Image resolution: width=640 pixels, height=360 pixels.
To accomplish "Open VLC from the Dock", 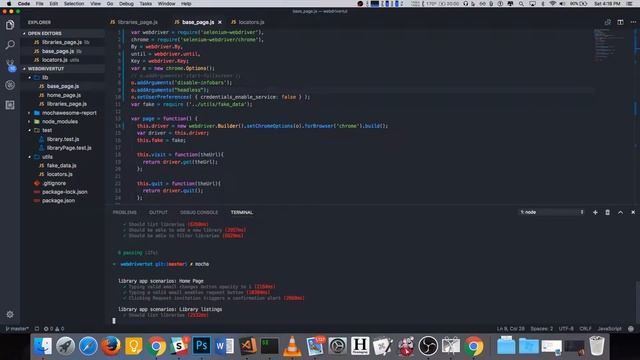I will point(292,346).
